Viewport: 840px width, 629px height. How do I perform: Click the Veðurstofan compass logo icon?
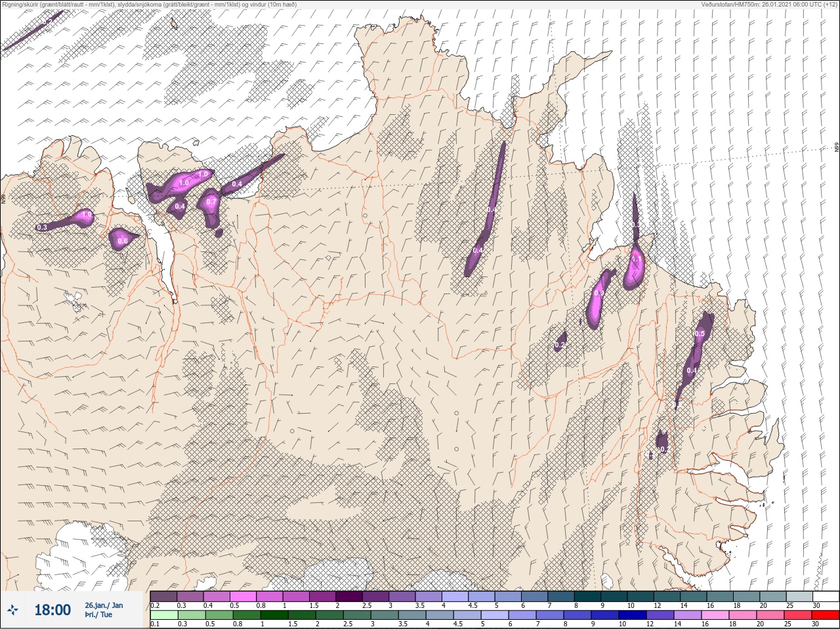12,610
